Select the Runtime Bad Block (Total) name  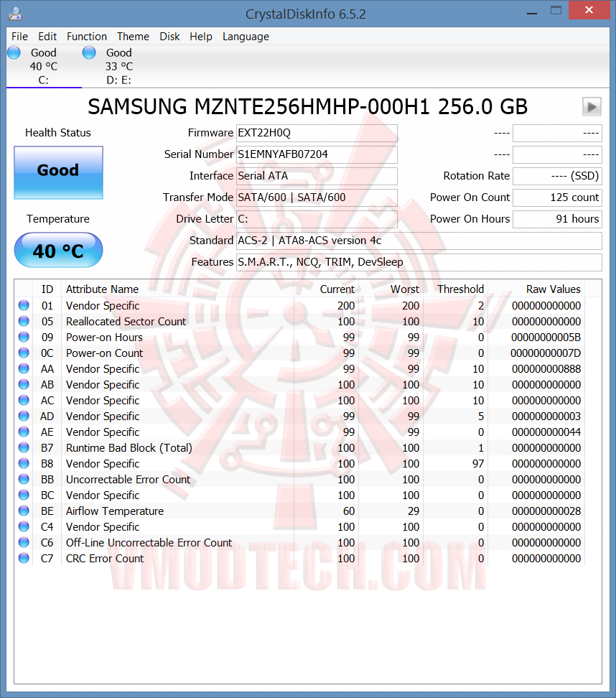click(x=129, y=448)
